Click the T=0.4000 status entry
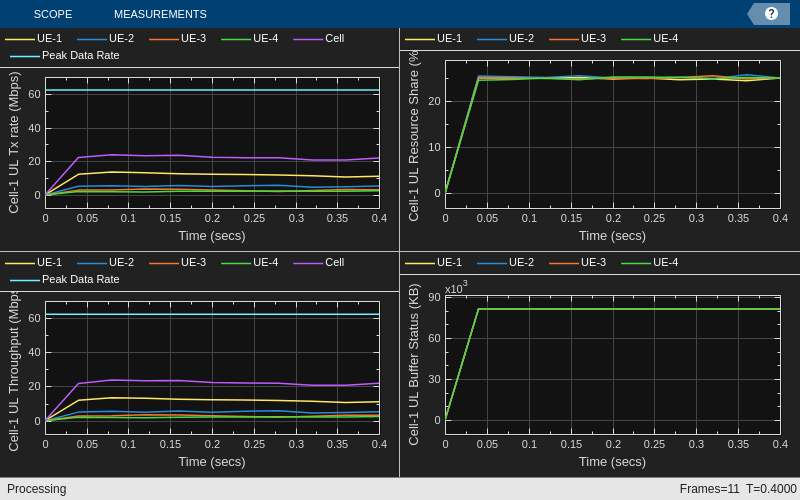800x500 pixels. (771, 489)
